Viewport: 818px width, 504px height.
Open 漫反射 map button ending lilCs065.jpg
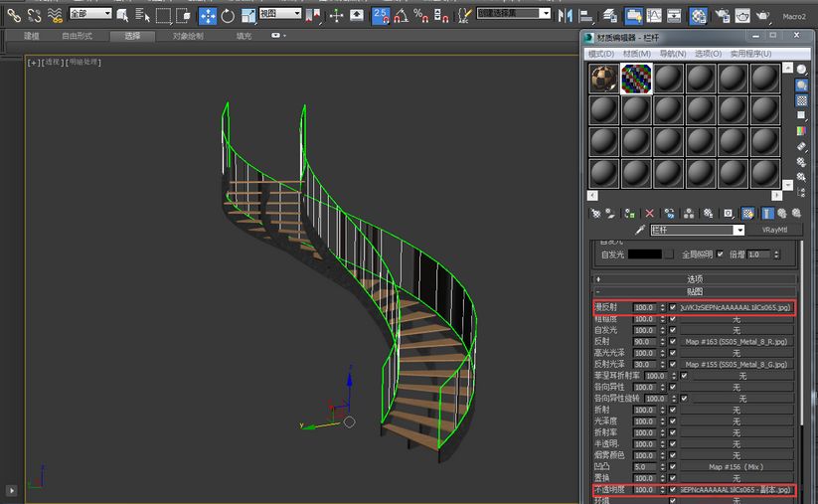[736, 307]
